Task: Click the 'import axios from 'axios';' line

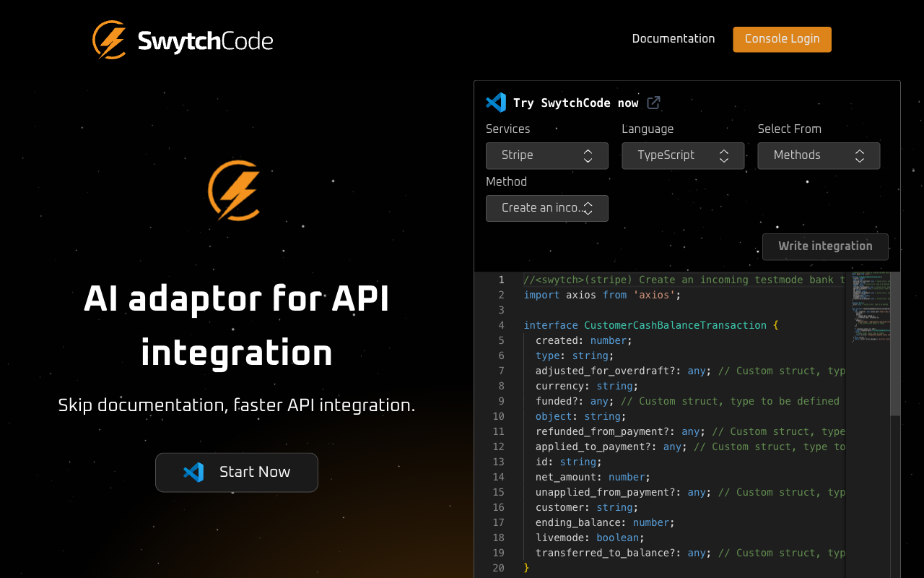Action: [603, 295]
